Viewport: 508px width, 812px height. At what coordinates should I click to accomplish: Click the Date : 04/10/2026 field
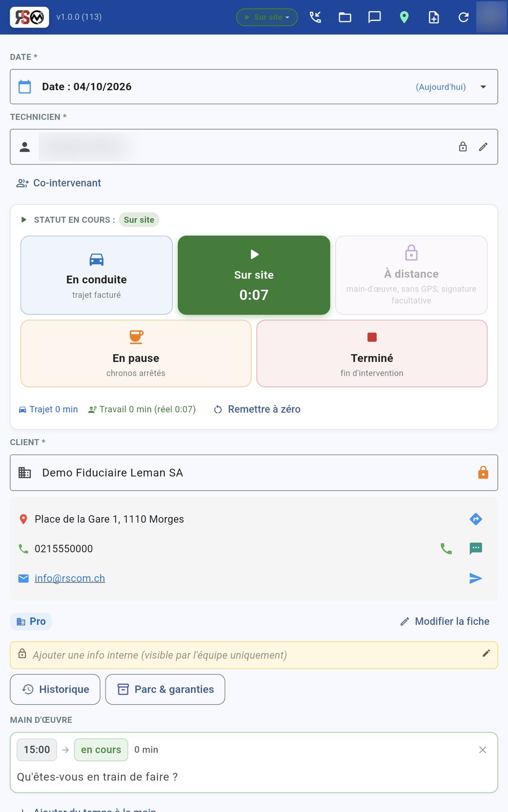pyautogui.click(x=254, y=87)
